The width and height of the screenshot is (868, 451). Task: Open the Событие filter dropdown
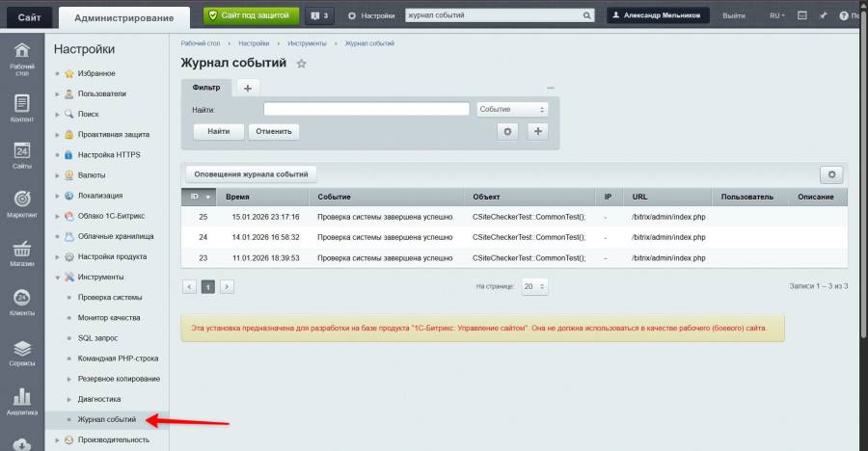click(512, 110)
